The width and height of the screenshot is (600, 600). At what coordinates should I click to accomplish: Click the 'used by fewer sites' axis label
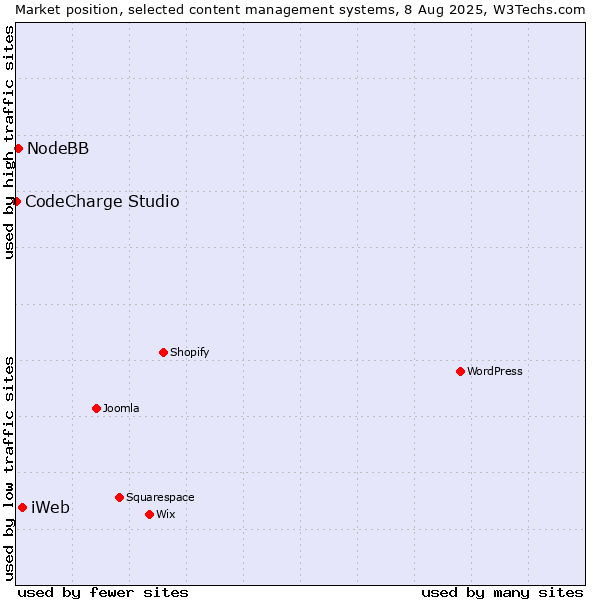103,593
